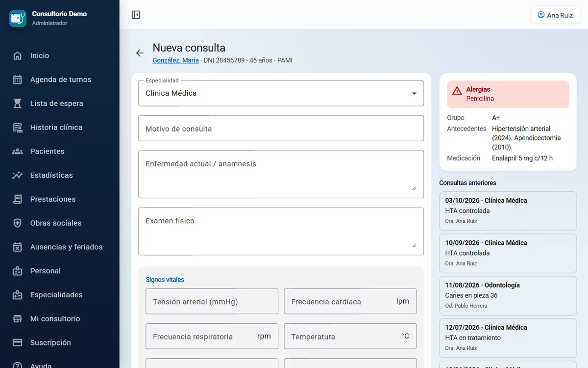Click the HTA en tratamiento text
588x368 pixels.
tap(473, 338)
